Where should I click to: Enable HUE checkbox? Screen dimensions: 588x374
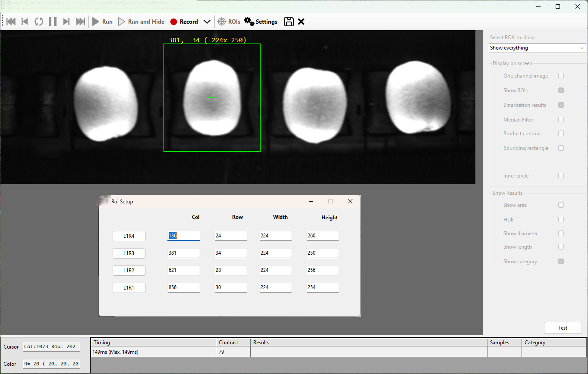(x=561, y=220)
